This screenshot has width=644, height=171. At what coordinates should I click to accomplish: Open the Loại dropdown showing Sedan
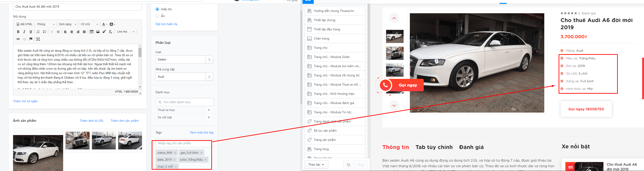point(184,59)
